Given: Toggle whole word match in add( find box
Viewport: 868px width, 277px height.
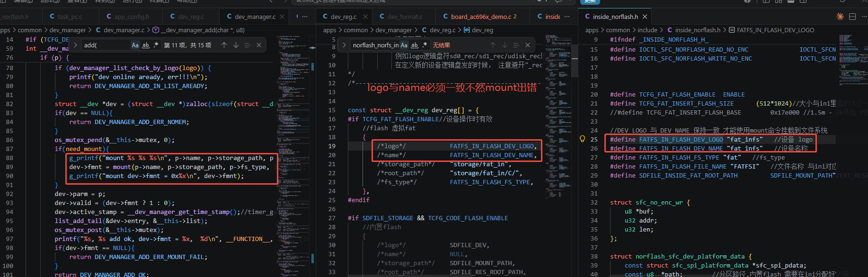Looking at the screenshot, I should pyautogui.click(x=146, y=45).
